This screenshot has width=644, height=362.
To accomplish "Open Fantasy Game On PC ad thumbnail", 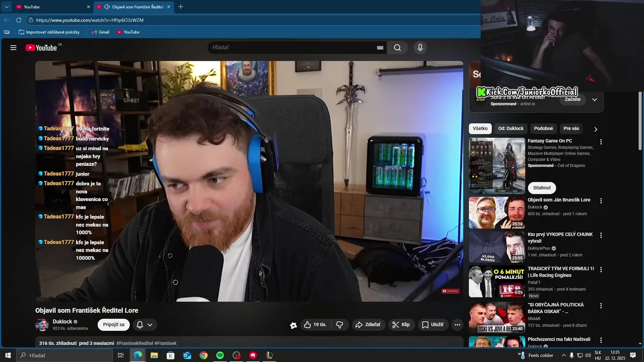I will coord(497,166).
